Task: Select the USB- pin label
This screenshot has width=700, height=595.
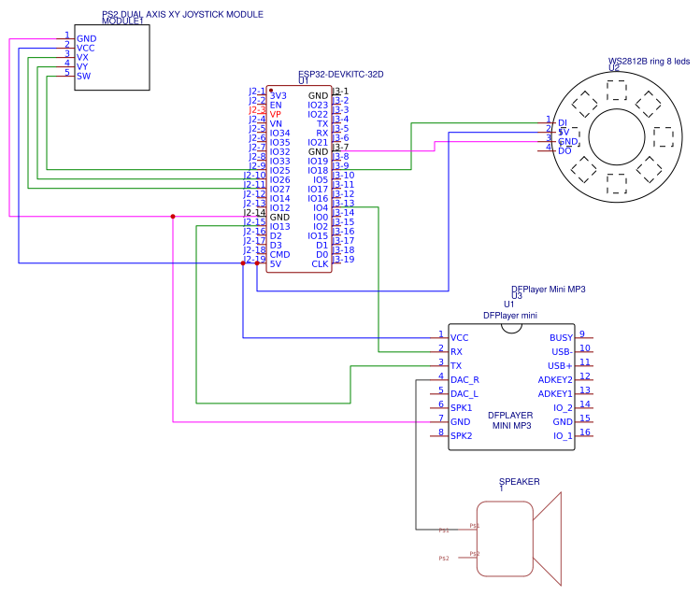Action: click(562, 352)
